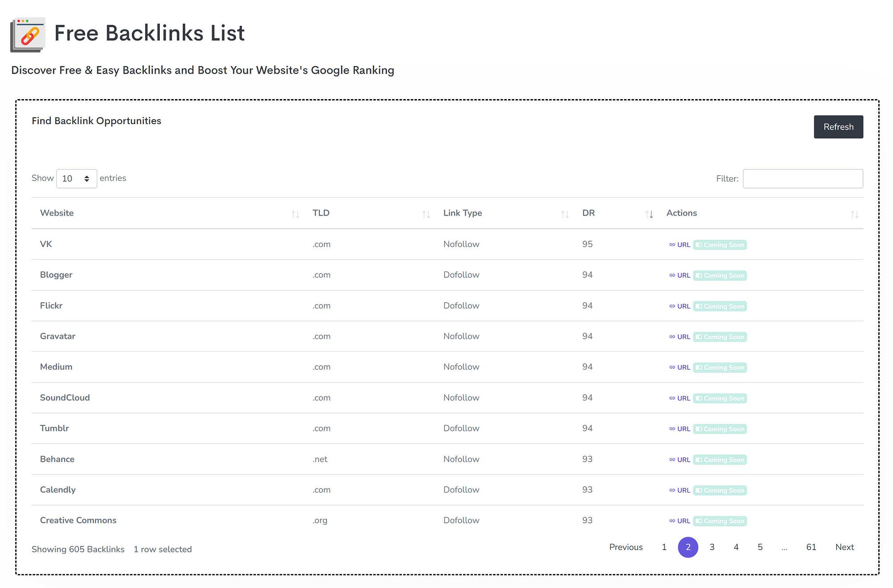Go to Previous page of results

point(626,547)
